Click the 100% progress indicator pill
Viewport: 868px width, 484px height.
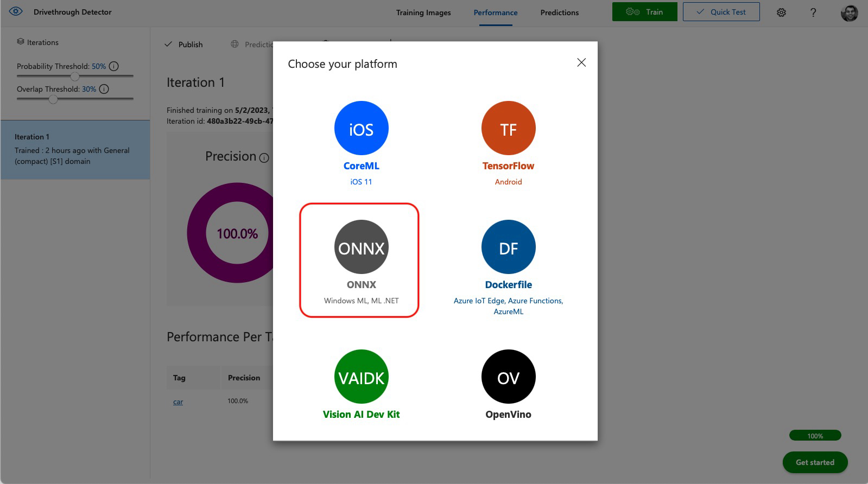815,436
